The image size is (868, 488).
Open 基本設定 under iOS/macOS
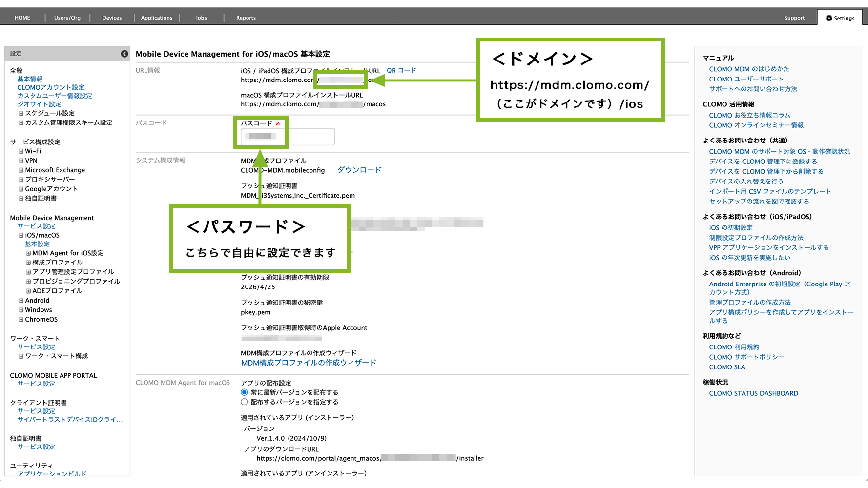(37, 244)
